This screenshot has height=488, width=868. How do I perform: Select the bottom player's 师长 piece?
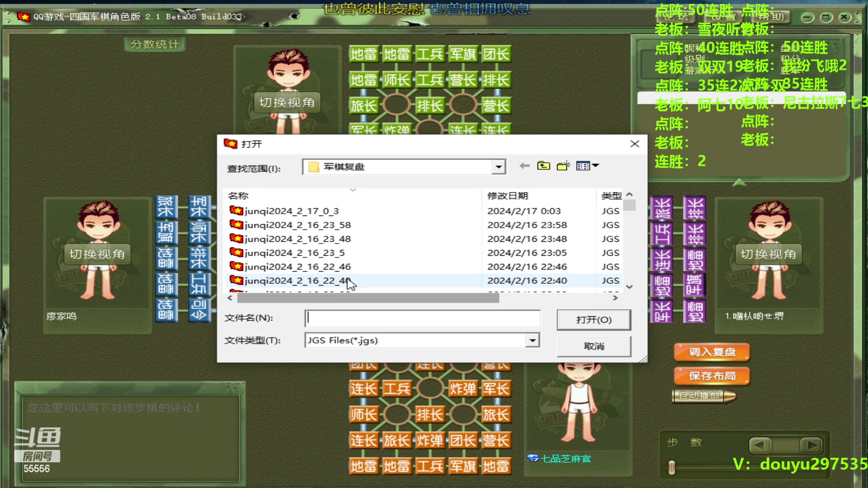tap(363, 414)
